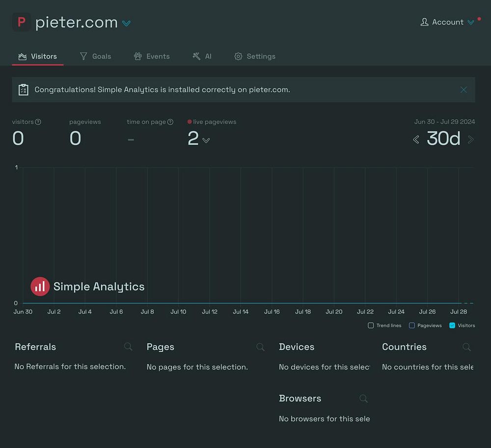The height and width of the screenshot is (448, 491).
Task: Click the time on page help icon
Action: tap(170, 122)
